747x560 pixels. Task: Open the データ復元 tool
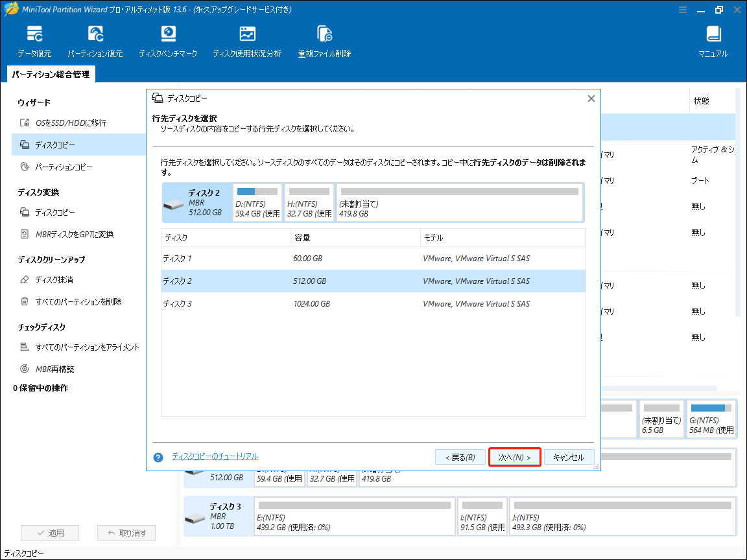click(34, 41)
